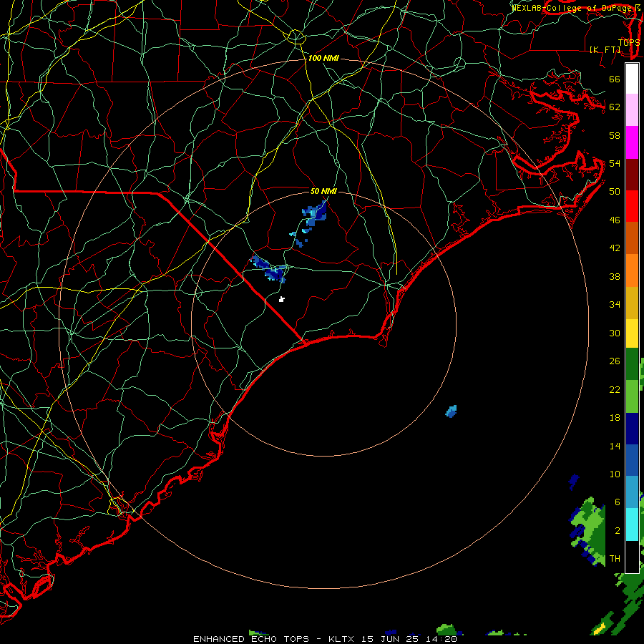
Task: Click the "KLTX" radar identifier in footer
Action: tap(342, 639)
